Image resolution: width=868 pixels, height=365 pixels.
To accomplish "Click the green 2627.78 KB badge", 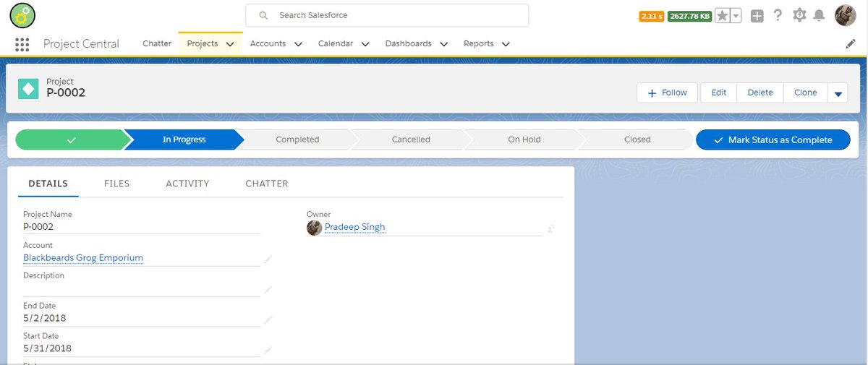I will pyautogui.click(x=689, y=16).
